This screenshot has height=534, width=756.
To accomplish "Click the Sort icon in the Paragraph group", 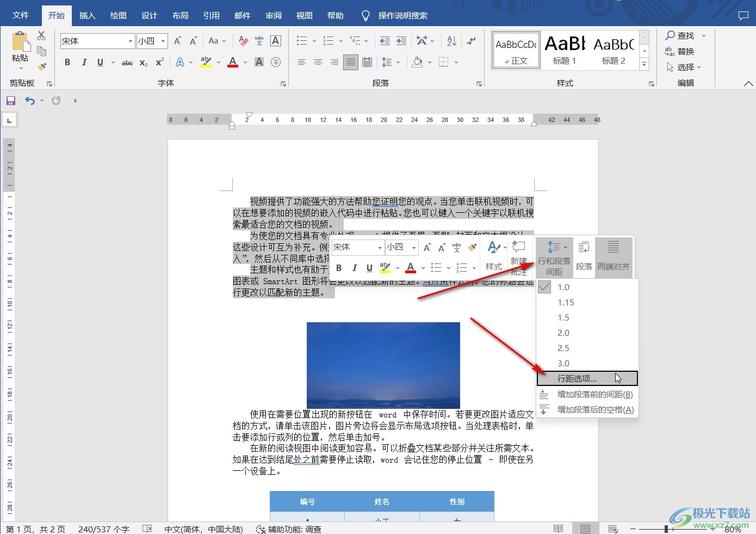I will 451,41.
